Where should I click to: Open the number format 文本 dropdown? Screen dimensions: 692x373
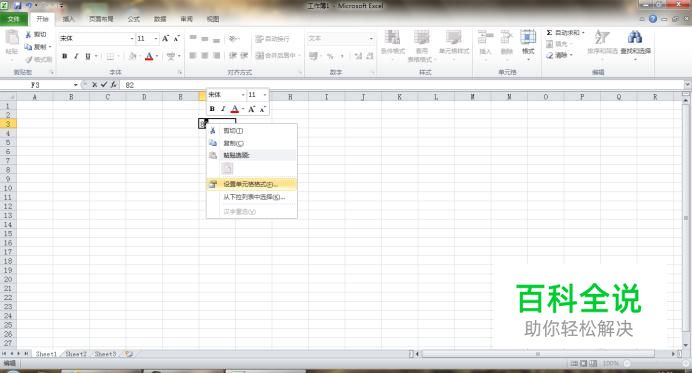pos(371,39)
